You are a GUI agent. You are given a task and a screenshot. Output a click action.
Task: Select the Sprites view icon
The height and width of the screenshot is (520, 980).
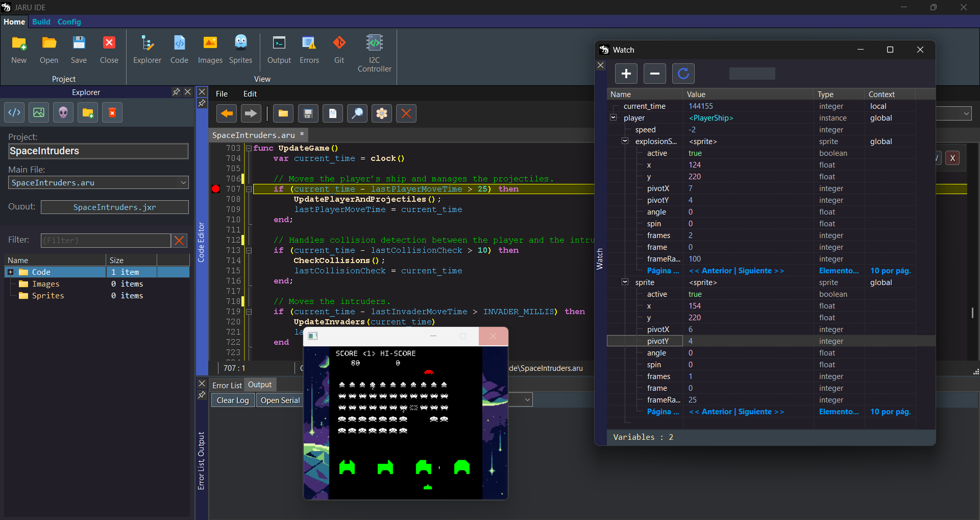coord(240,49)
